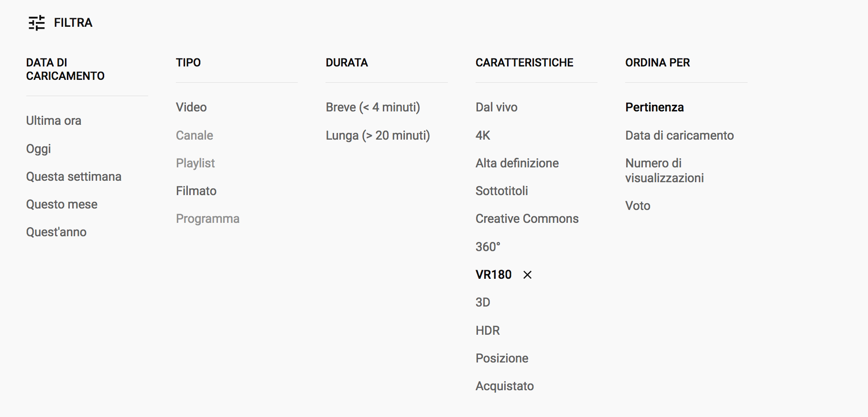Pick the Filmato type filter
Screen dimensions: 868x417
pyautogui.click(x=196, y=191)
